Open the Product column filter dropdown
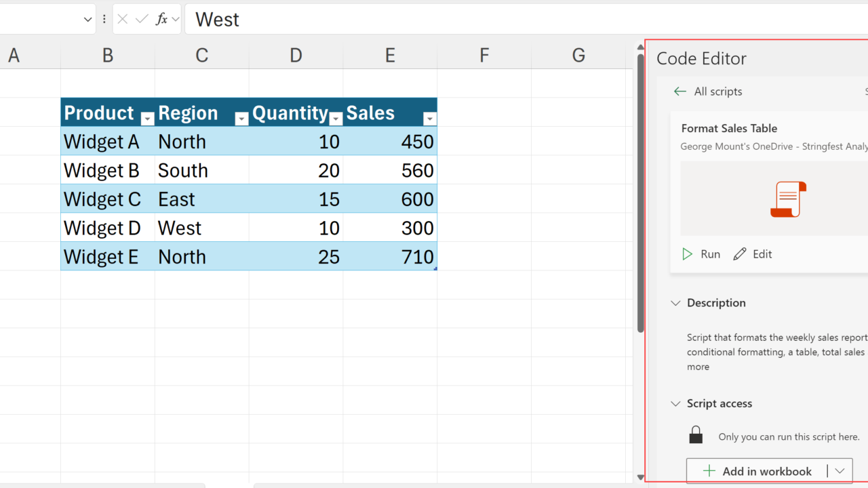 tap(147, 119)
